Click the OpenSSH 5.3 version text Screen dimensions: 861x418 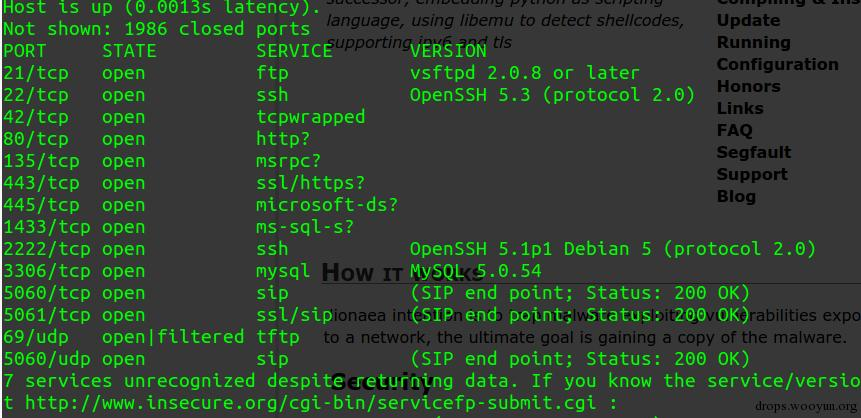552,95
